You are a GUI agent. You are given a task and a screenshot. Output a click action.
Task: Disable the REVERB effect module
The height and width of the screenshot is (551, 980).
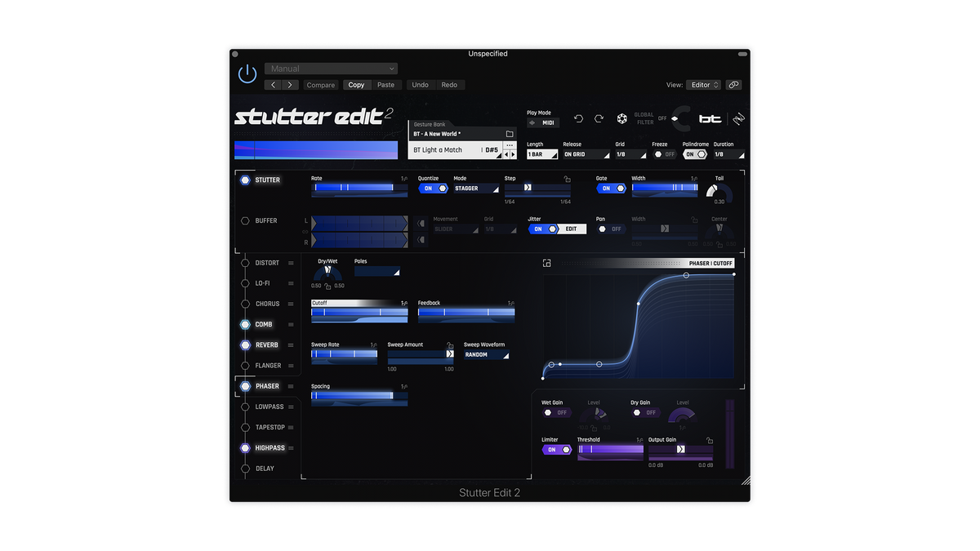coord(245,345)
